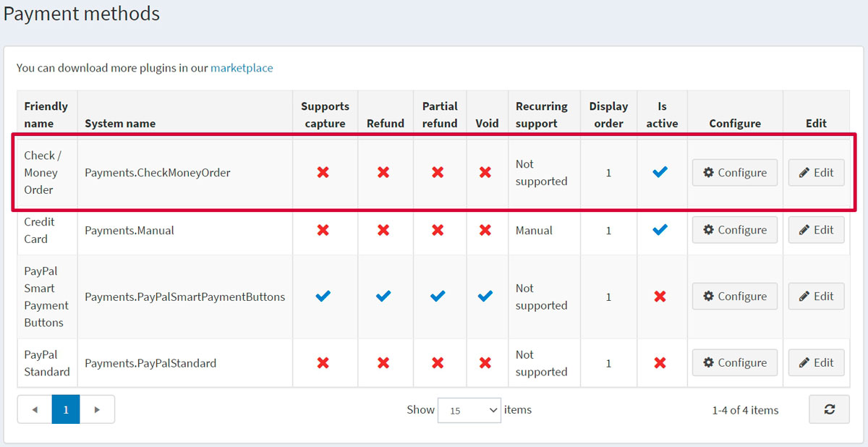The height and width of the screenshot is (447, 868).
Task: Configure PayPal Smart Payment Buttons
Action: point(734,297)
